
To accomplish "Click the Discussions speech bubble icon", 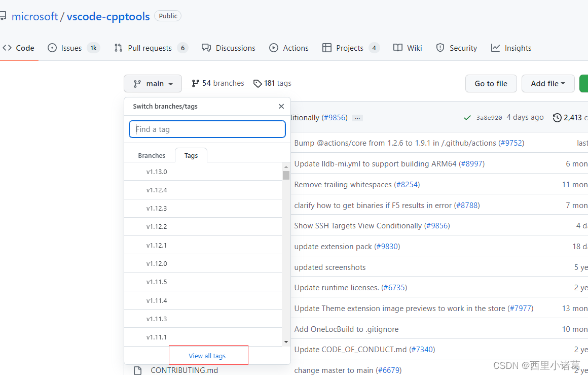I will click(x=206, y=48).
